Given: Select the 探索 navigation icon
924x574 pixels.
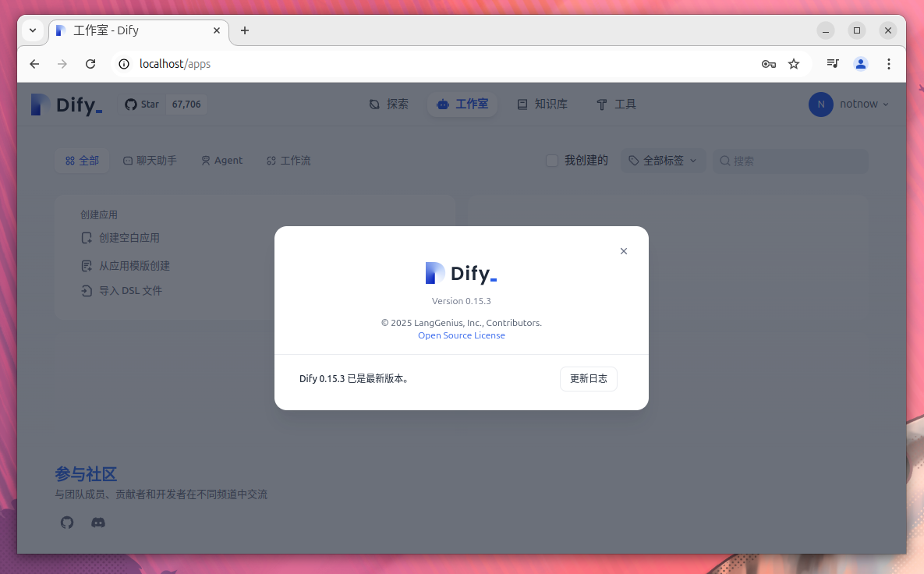Looking at the screenshot, I should (x=388, y=104).
